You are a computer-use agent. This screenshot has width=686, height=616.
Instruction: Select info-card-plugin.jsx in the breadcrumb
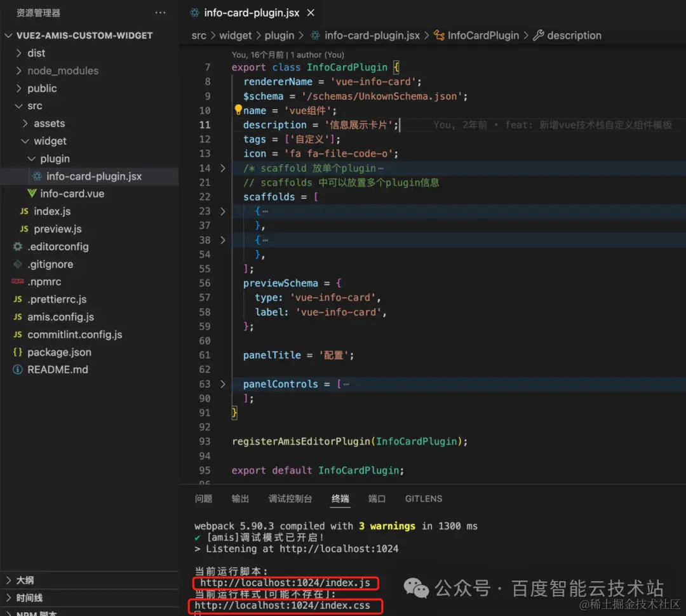point(372,36)
